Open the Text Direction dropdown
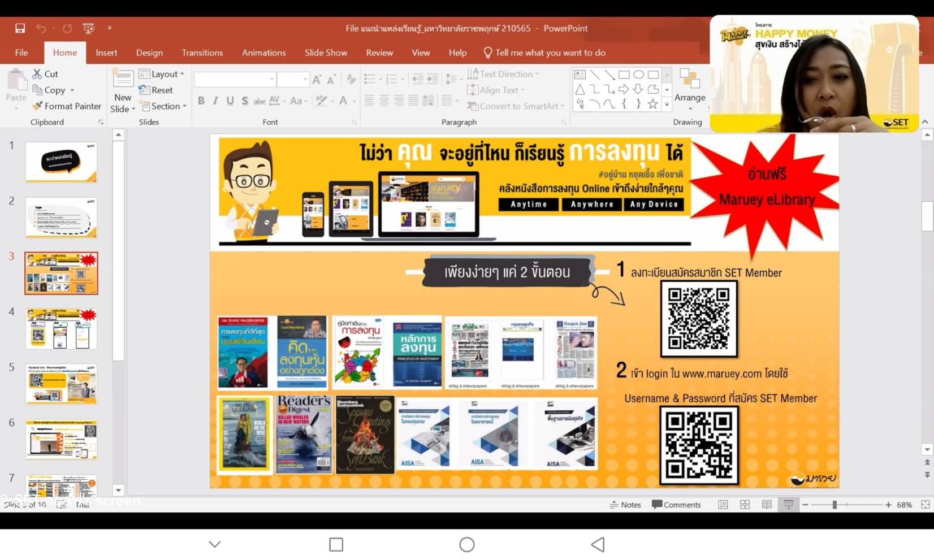This screenshot has width=934, height=560. [x=503, y=74]
